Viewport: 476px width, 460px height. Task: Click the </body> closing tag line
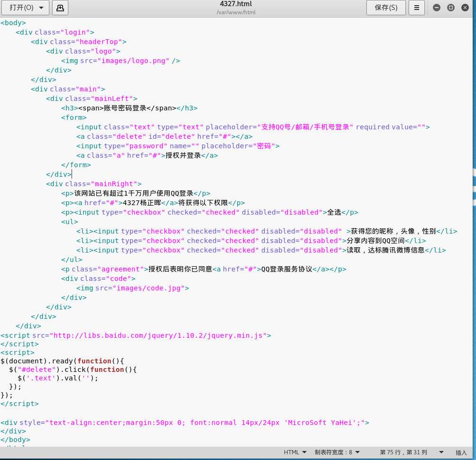click(x=16, y=440)
